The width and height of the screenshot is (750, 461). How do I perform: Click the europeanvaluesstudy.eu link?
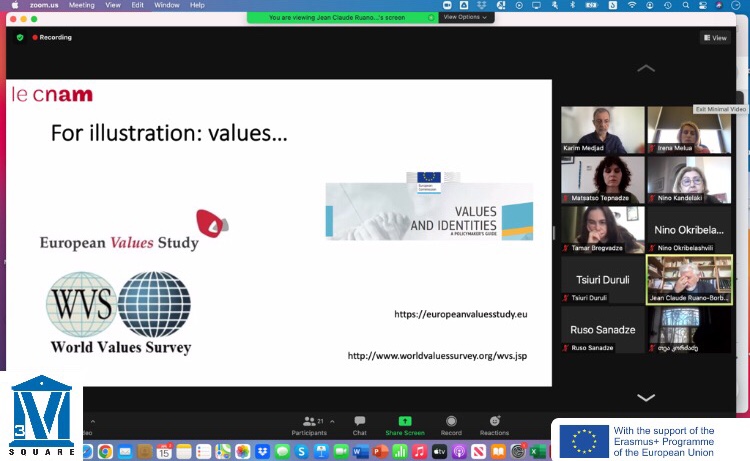click(x=461, y=314)
